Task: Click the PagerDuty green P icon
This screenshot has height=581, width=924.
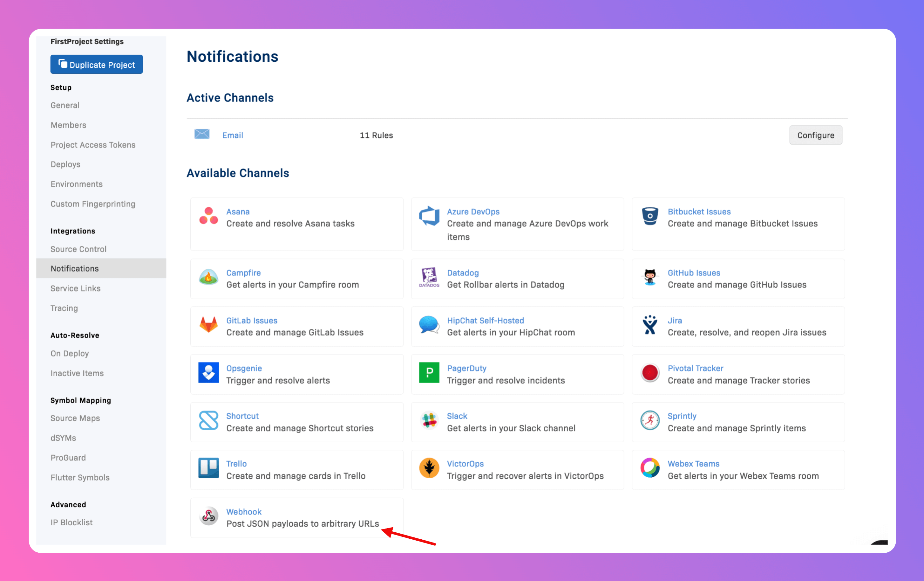Action: 429,372
